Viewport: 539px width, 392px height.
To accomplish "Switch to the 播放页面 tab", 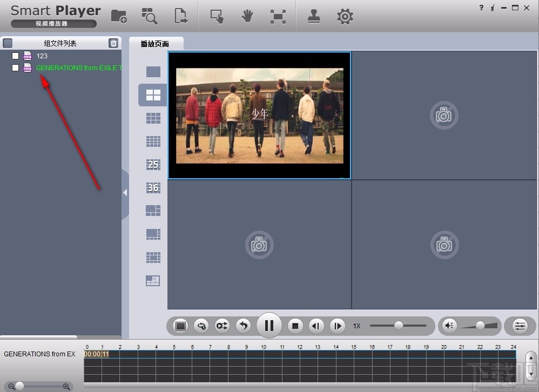I will tap(155, 44).
